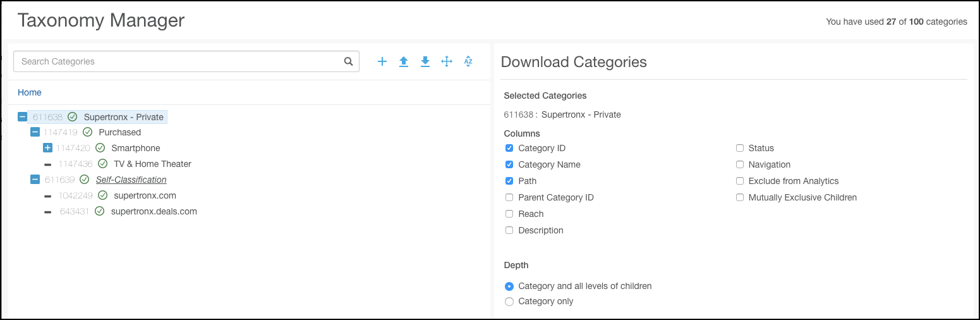Open the Home breadcrumb link
Screen dimensions: 980x320
point(30,92)
